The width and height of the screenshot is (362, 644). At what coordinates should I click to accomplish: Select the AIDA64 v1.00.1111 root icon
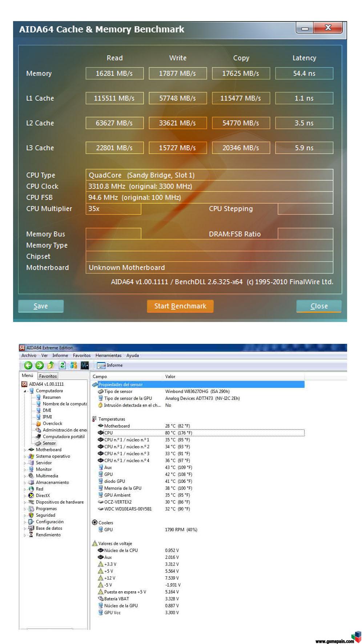25,384
